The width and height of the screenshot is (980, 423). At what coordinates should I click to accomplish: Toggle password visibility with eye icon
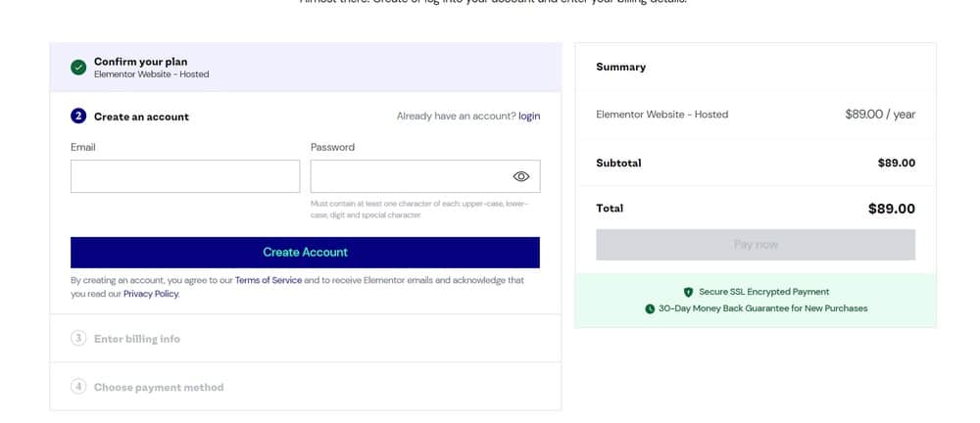click(x=521, y=176)
